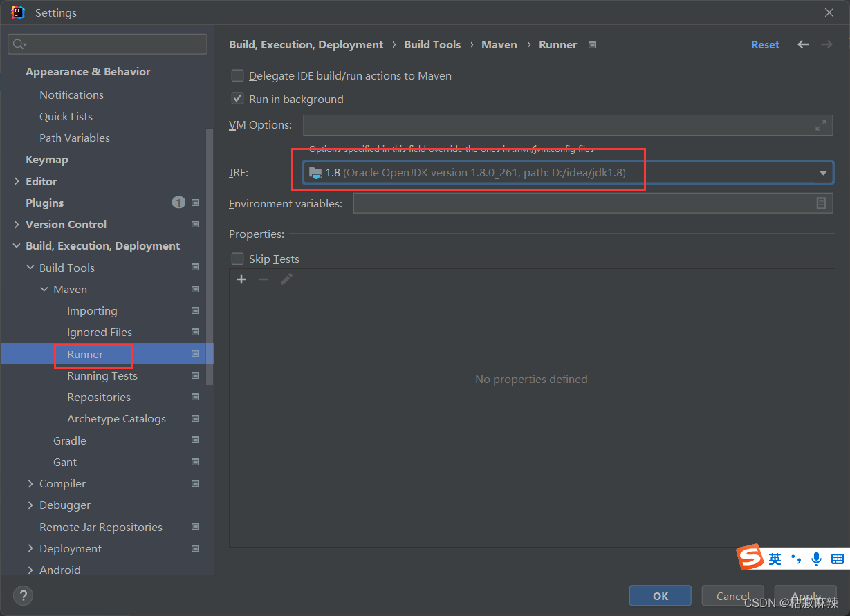
Task: Select Appearance & Behavior category
Action: tap(88, 71)
